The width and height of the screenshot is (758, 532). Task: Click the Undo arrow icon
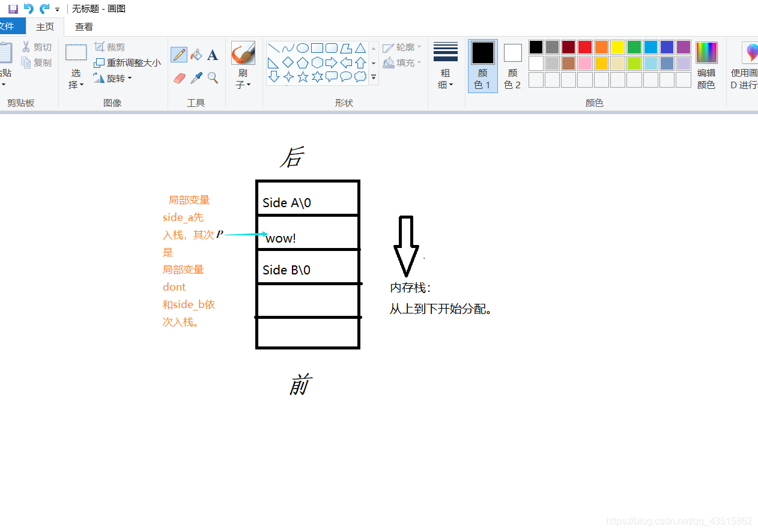click(x=28, y=9)
